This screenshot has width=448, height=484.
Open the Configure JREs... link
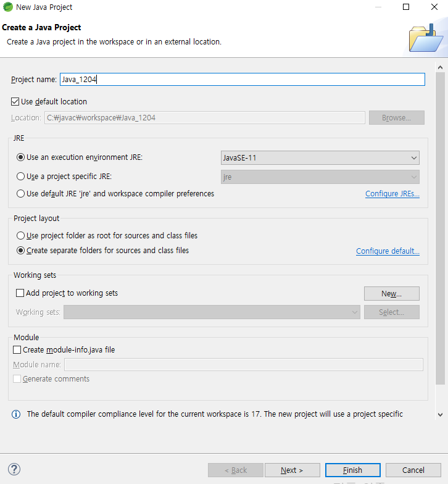392,194
